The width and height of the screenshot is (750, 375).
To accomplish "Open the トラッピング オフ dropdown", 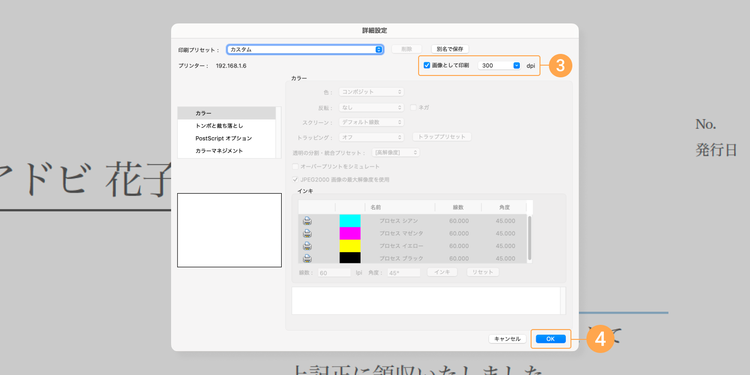I will click(x=371, y=137).
